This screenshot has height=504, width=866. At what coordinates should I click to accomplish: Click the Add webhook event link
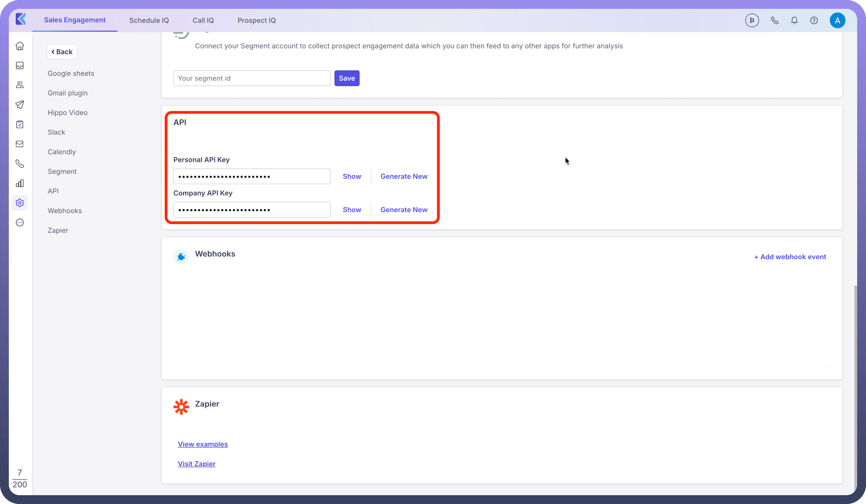click(x=790, y=257)
